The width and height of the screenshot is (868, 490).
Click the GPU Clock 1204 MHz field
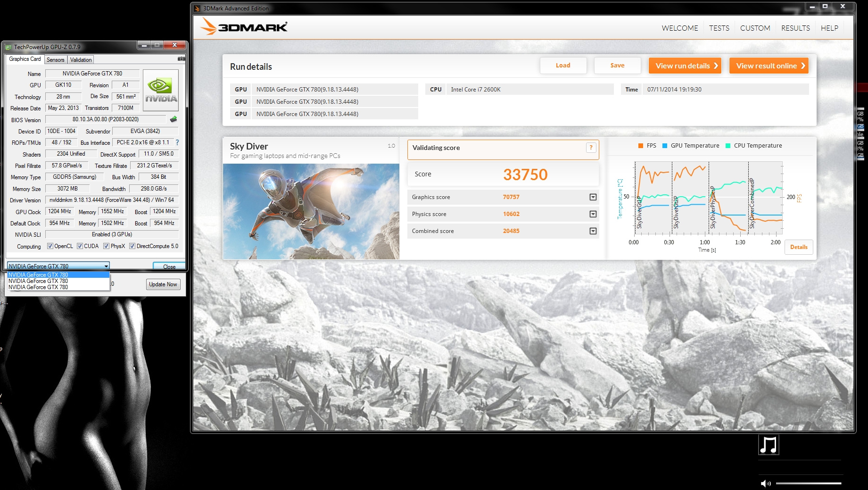pos(59,212)
